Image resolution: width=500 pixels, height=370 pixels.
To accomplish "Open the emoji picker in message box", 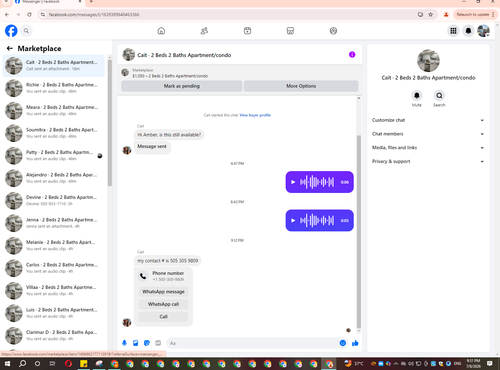I will [343, 343].
